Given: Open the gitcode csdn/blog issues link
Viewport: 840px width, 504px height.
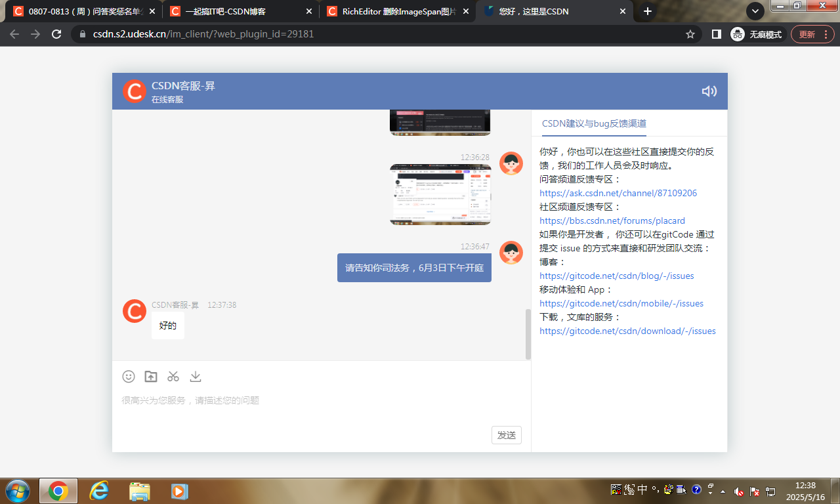Looking at the screenshot, I should [x=617, y=276].
